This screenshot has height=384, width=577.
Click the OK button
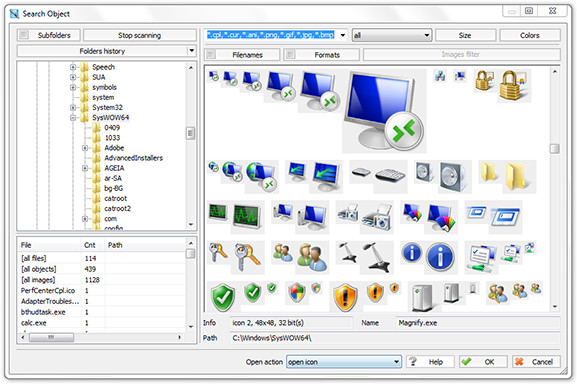click(x=483, y=362)
